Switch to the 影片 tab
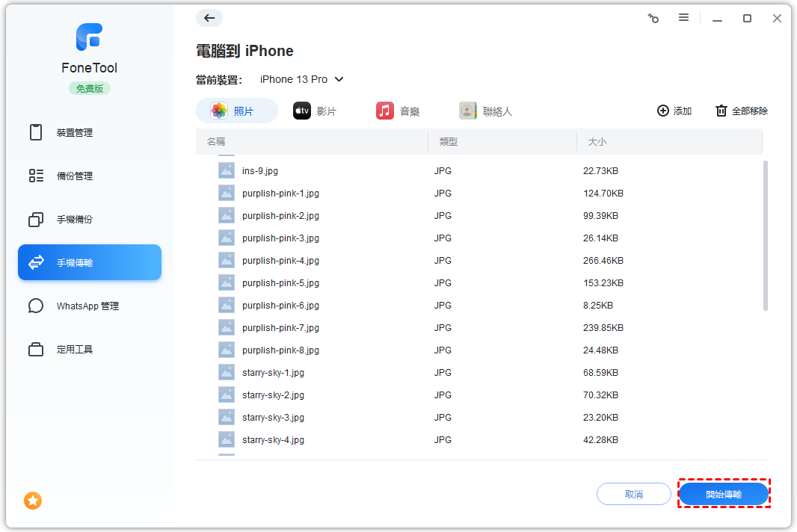Screen dimensions: 797x532 (x=315, y=111)
